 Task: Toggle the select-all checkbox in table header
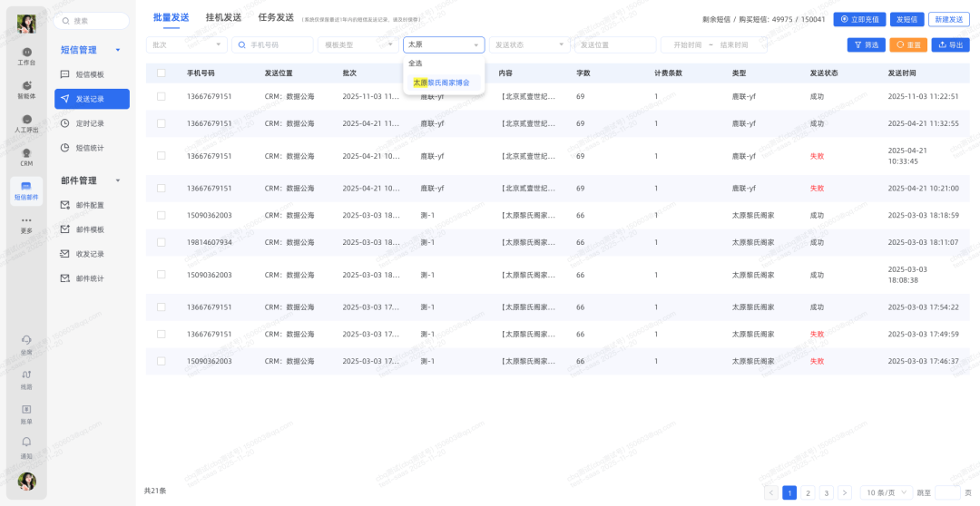tap(162, 73)
